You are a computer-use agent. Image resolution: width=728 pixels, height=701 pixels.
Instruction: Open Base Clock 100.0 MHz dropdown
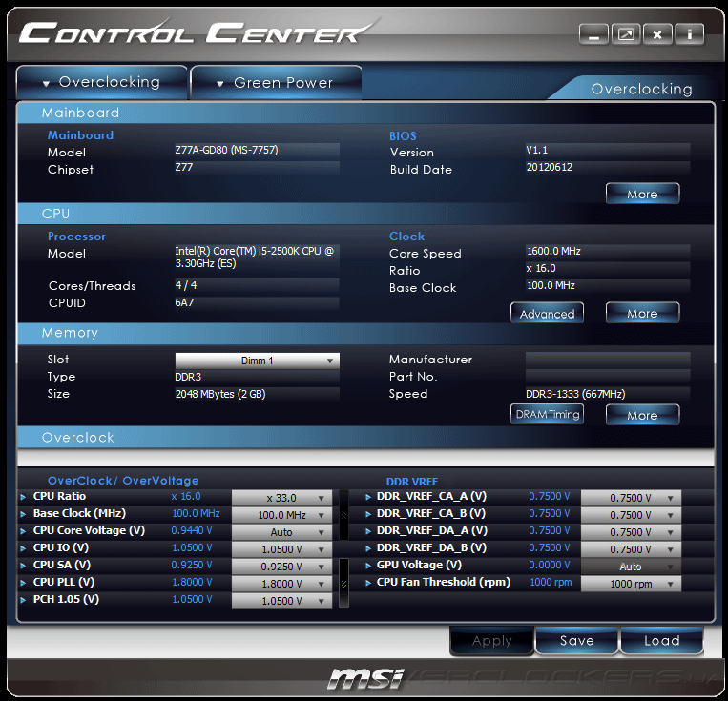[281, 515]
